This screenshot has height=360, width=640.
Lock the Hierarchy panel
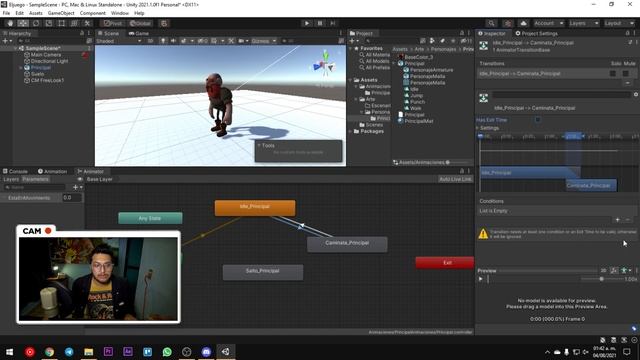coord(82,33)
